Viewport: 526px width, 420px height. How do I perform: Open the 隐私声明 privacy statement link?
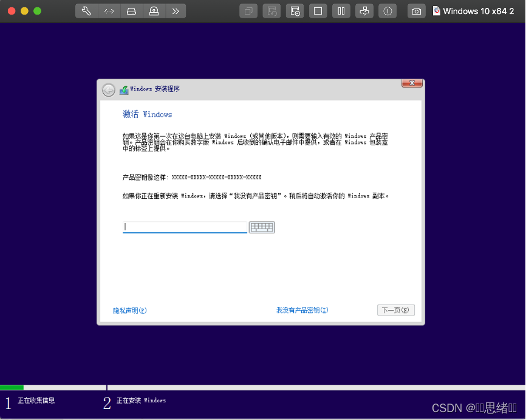coord(130,310)
